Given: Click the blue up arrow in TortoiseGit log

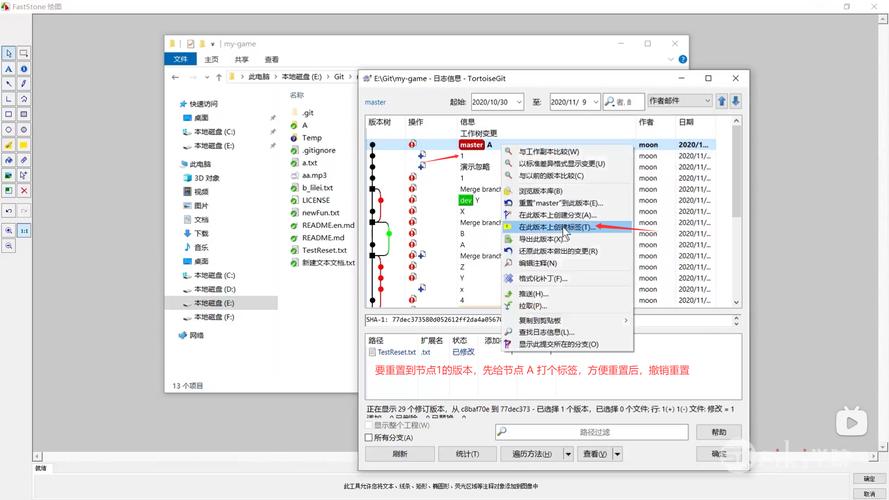Looking at the screenshot, I should [x=722, y=101].
